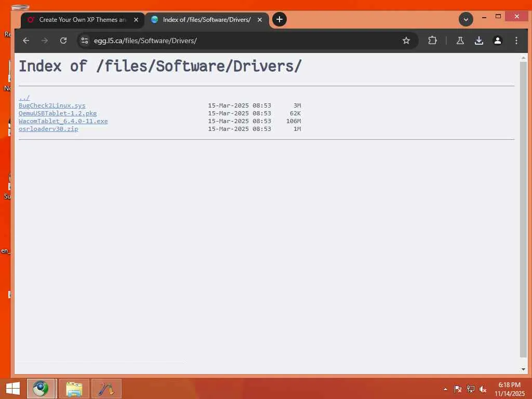Bookmark this page with the star icon
The height and width of the screenshot is (399, 532).
tap(406, 41)
